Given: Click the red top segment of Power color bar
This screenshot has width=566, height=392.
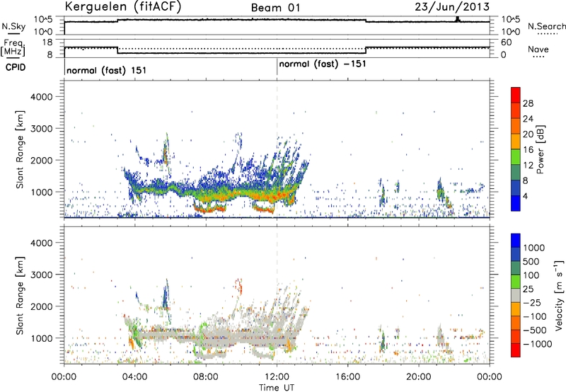Looking at the screenshot, I should coord(516,95).
